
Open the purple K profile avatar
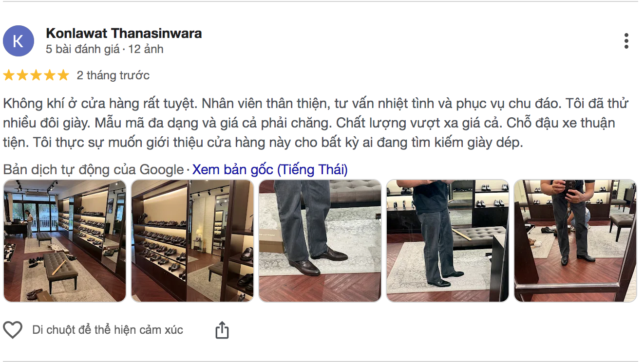(19, 41)
